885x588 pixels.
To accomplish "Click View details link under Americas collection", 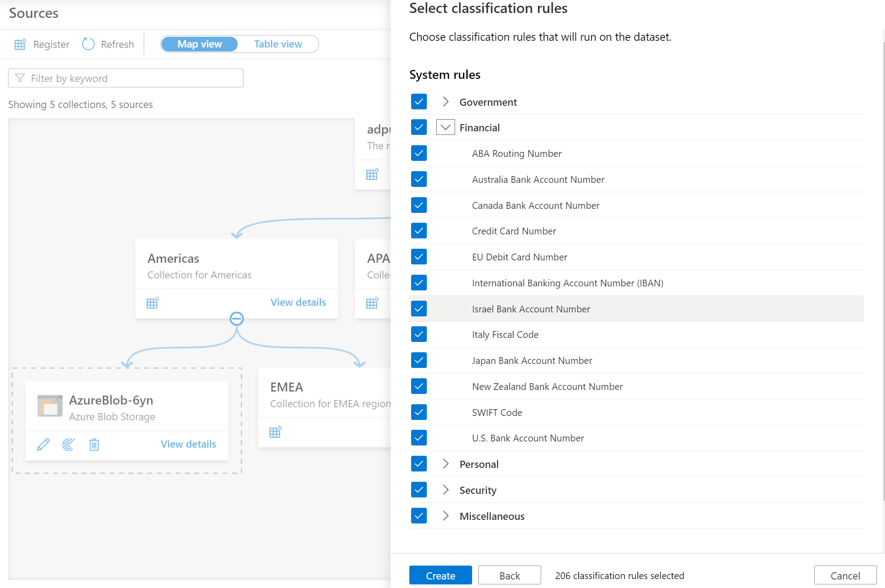I will 298,303.
